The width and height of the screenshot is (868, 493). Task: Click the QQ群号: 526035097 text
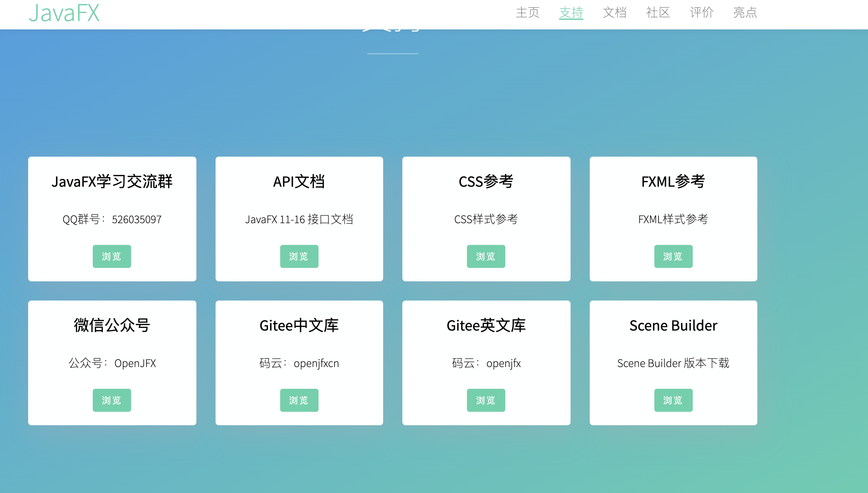112,219
